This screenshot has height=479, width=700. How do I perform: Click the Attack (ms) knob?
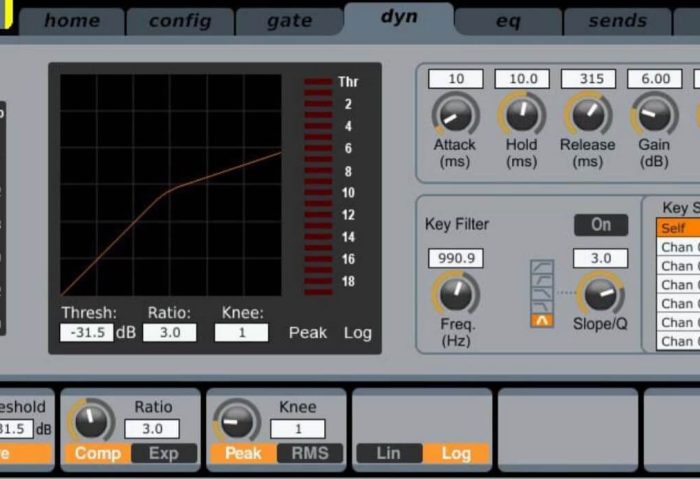(455, 115)
